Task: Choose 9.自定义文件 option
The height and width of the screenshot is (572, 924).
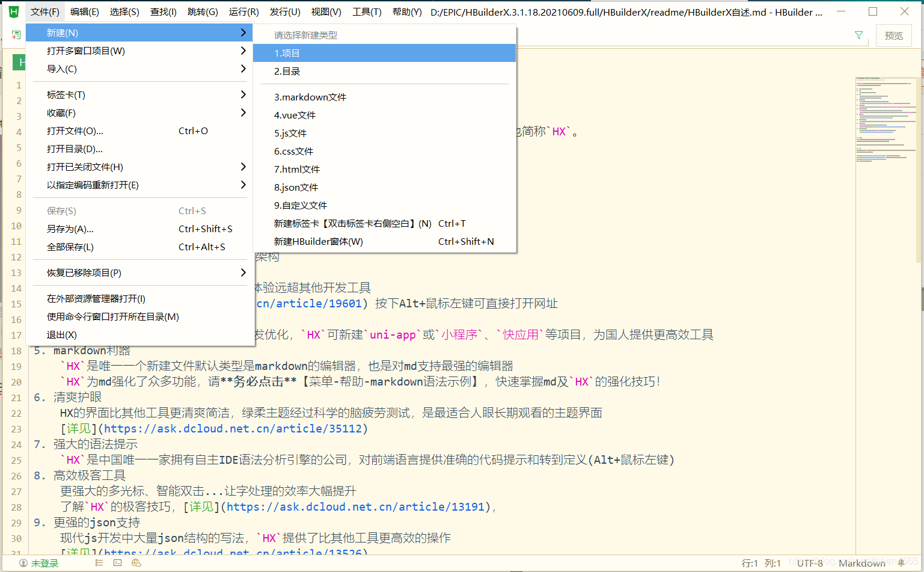Action: [x=385, y=205]
